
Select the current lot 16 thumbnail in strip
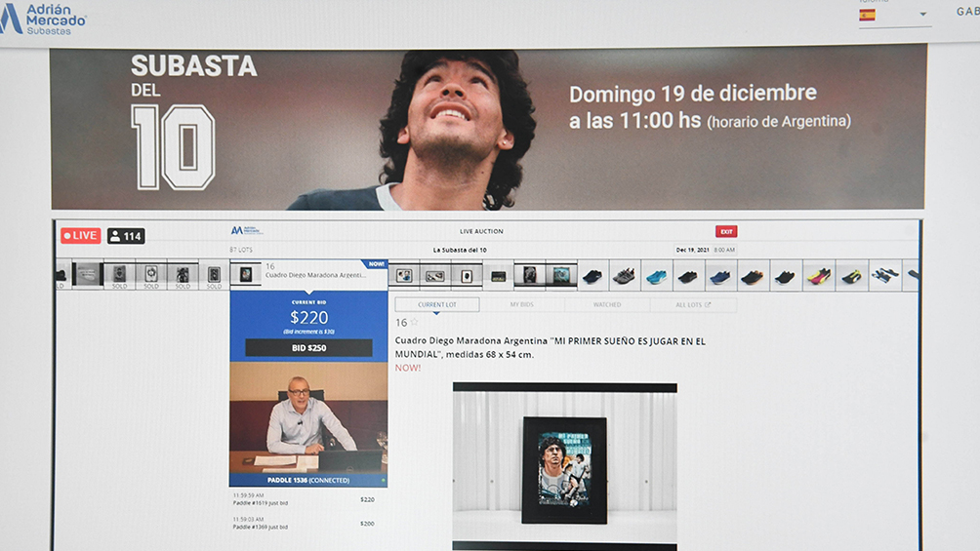[246, 275]
